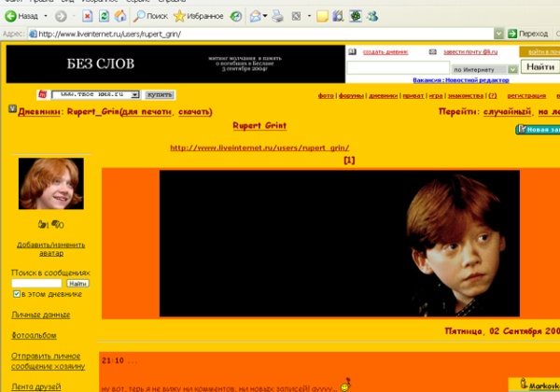Viewport: 560px width, 392px height.
Task: Click the 'скачать' link
Action: click(194, 112)
